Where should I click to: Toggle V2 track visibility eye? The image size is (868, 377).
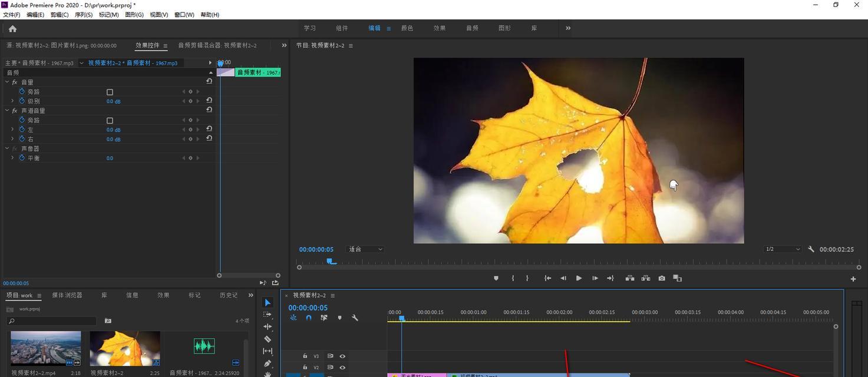click(x=342, y=368)
